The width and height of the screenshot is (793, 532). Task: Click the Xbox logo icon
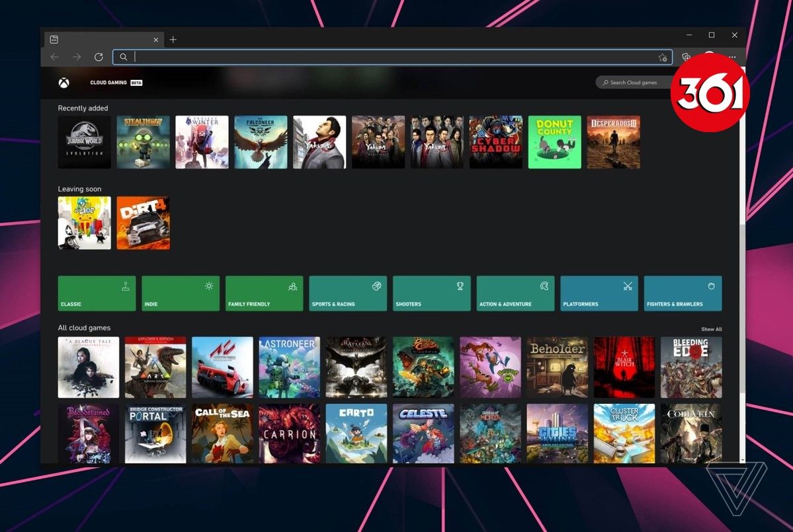pyautogui.click(x=63, y=83)
